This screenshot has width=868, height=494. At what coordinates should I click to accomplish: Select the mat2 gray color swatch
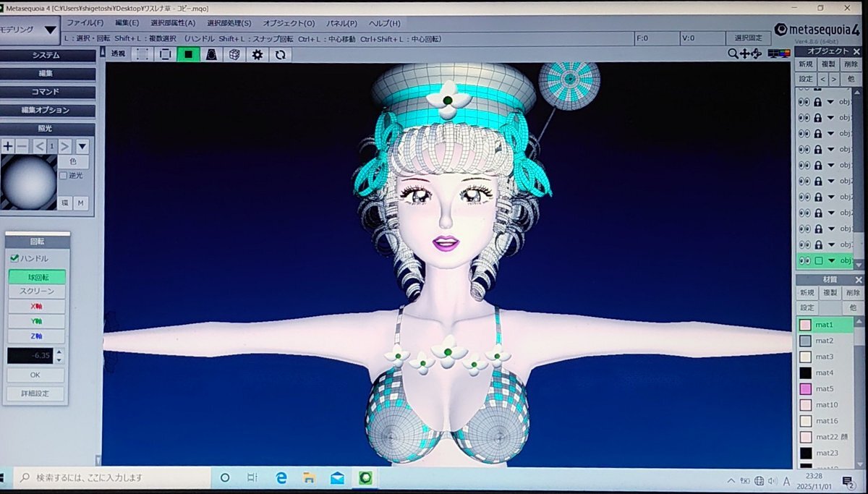(x=805, y=341)
